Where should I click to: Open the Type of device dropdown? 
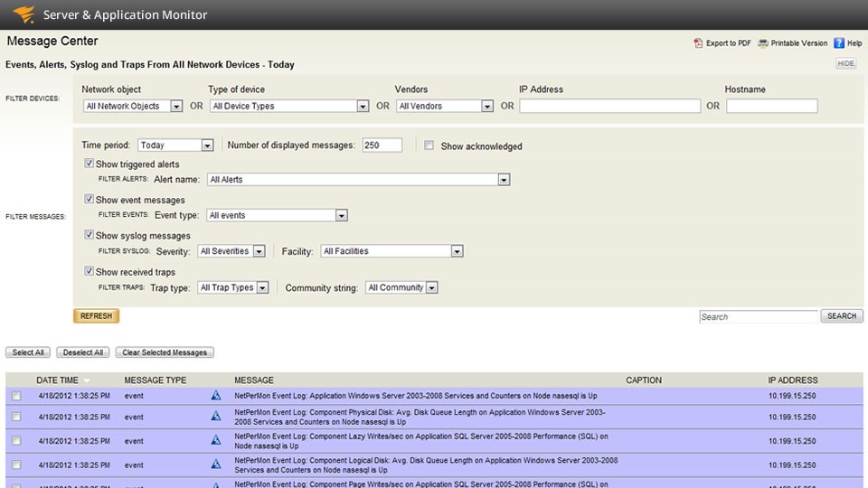point(288,107)
